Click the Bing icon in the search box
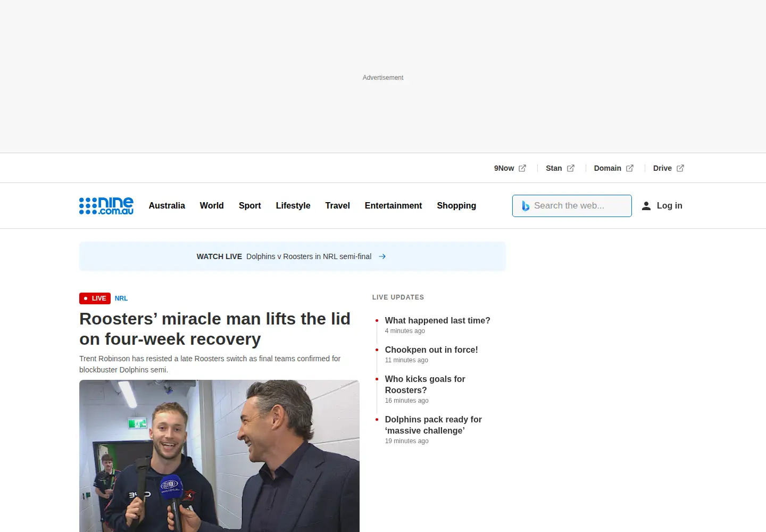The width and height of the screenshot is (766, 532). coord(526,206)
